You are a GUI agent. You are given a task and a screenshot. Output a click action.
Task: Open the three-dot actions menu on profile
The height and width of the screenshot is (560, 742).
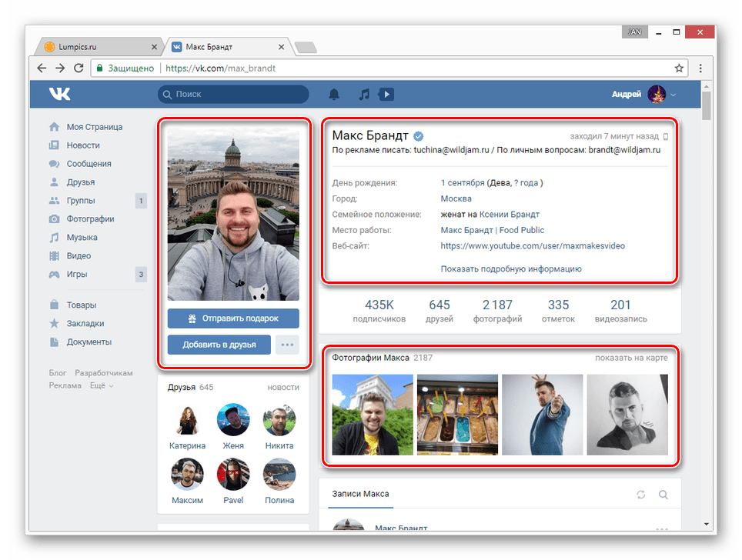(x=287, y=345)
